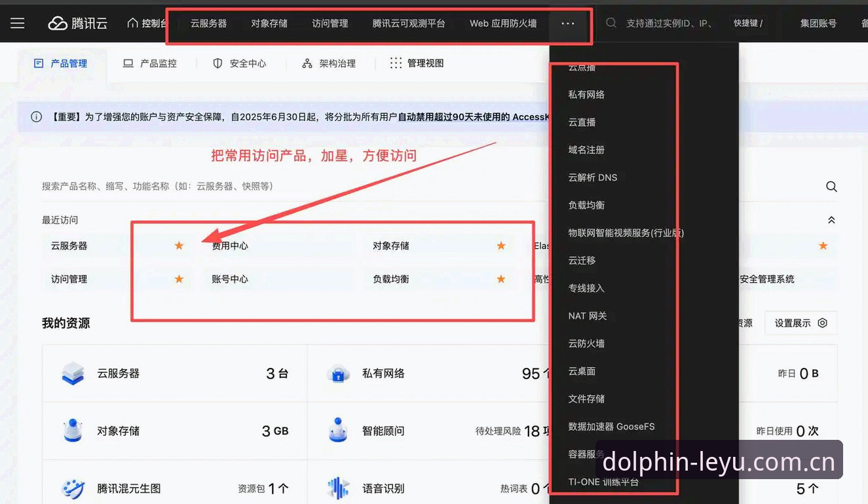Toggle the star on 云服务器
Viewport: 868px width, 504px height.
pos(179,245)
